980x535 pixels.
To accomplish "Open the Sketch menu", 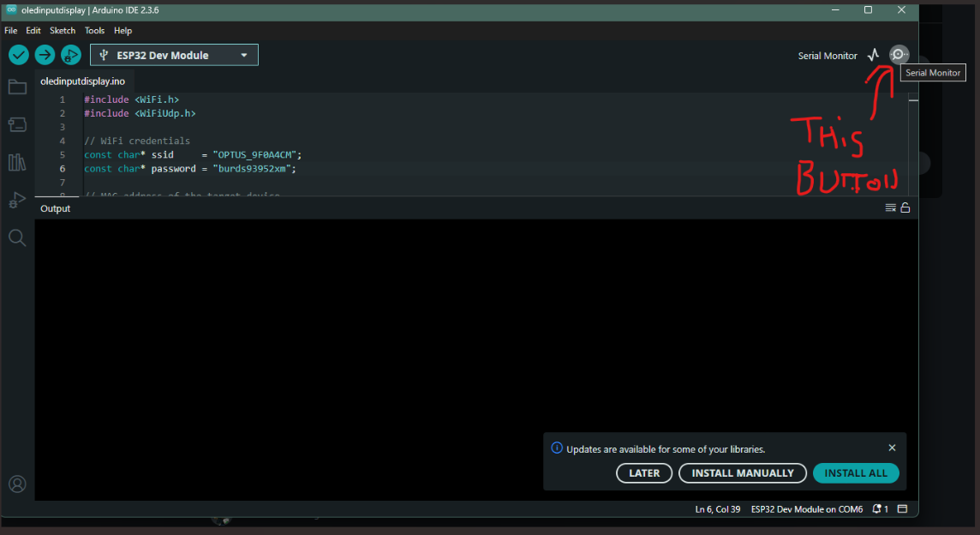I will [63, 31].
